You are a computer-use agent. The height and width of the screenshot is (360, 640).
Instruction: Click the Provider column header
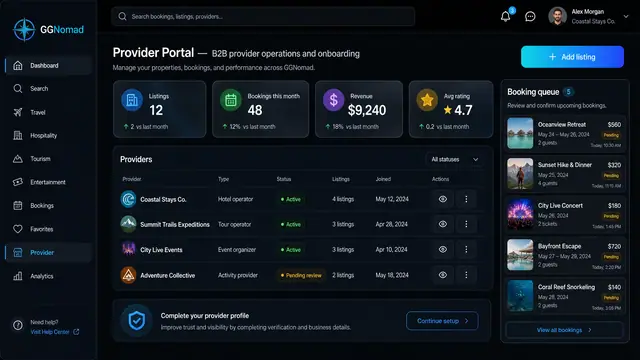pos(132,179)
